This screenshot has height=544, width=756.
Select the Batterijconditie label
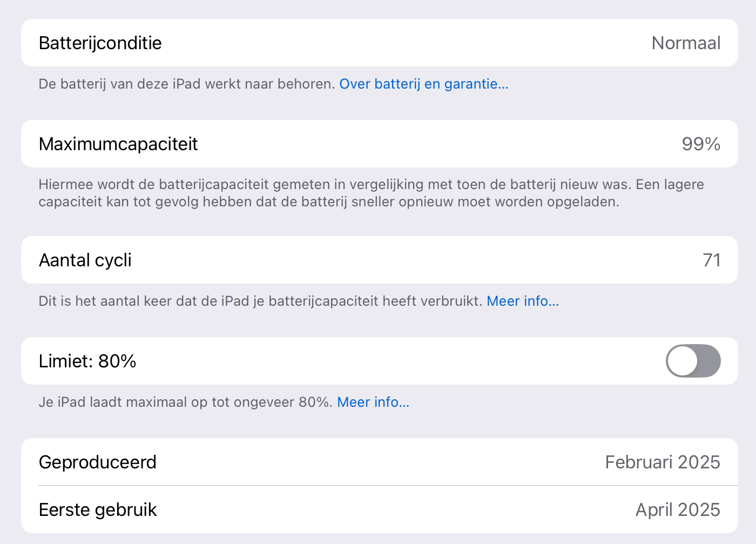[x=100, y=43]
